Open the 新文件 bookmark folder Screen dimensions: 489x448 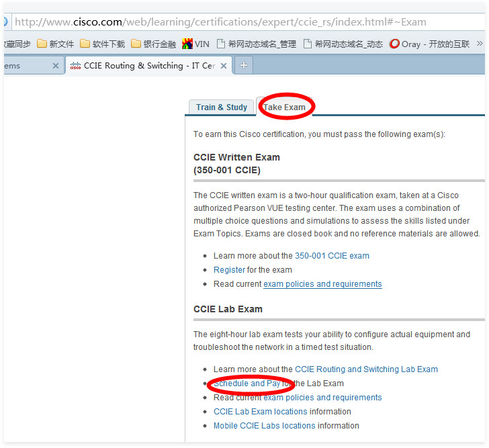coord(55,44)
